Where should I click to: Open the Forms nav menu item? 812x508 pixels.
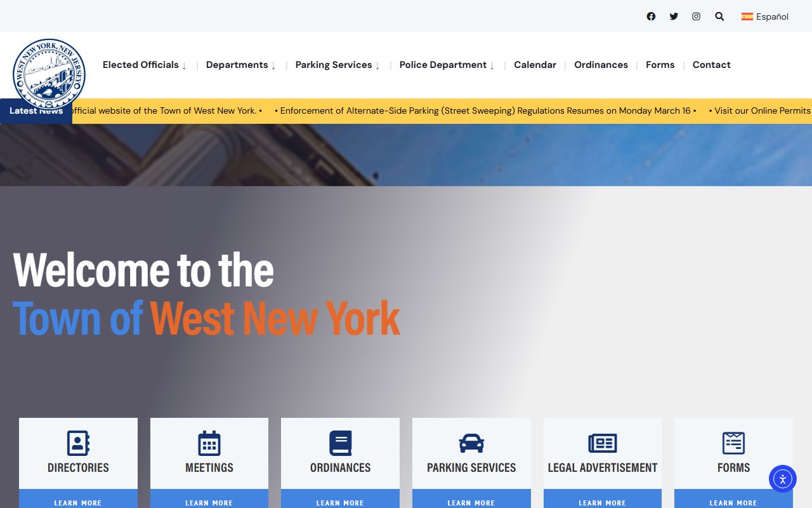click(660, 65)
